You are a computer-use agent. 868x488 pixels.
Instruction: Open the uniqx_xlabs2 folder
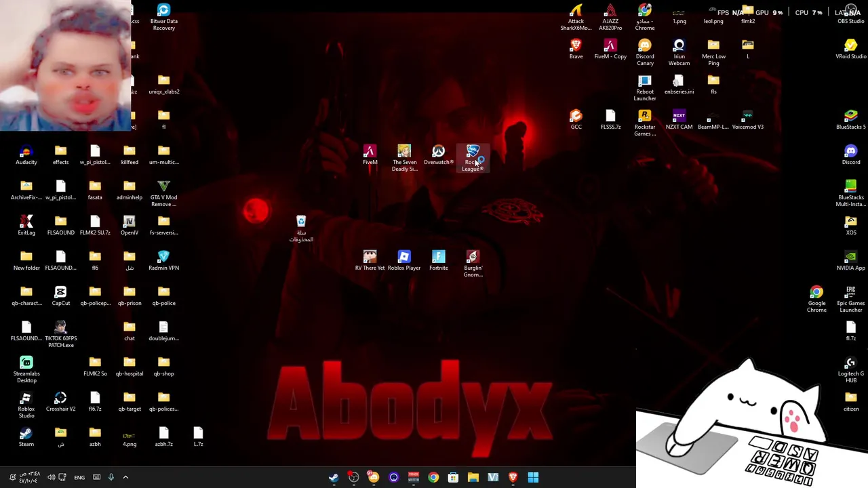(x=163, y=84)
